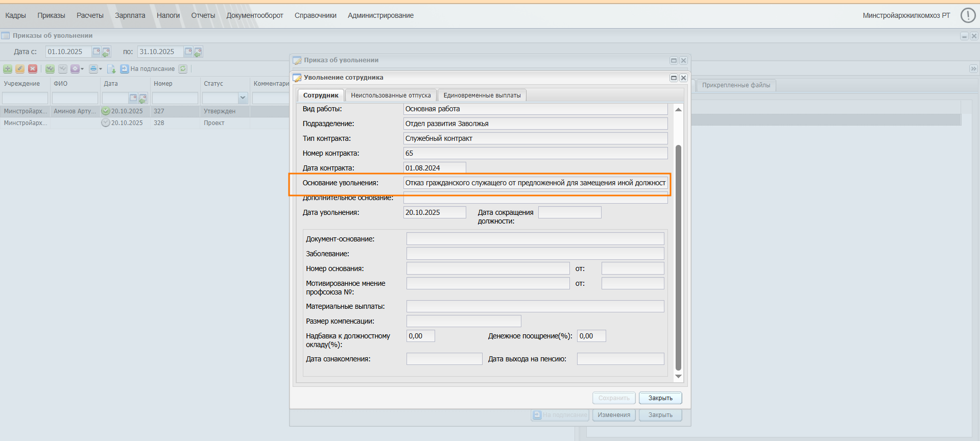
Task: Click the Сохранить button
Action: [x=614, y=398]
